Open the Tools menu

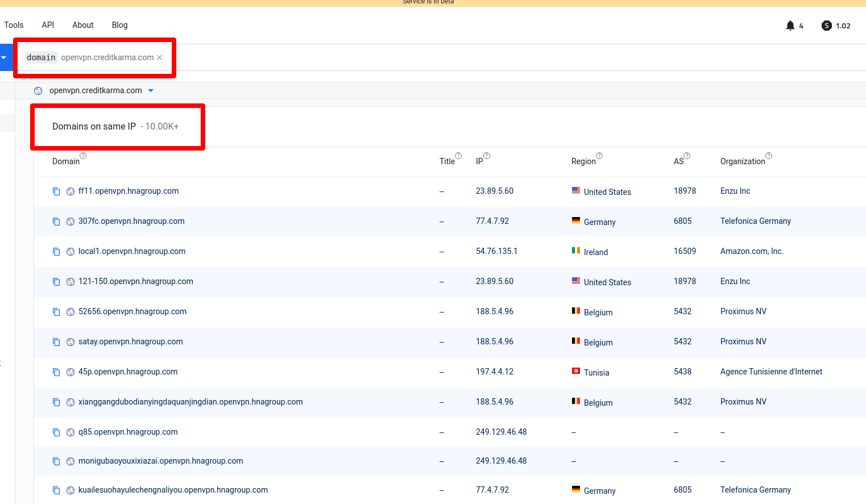pyautogui.click(x=14, y=25)
